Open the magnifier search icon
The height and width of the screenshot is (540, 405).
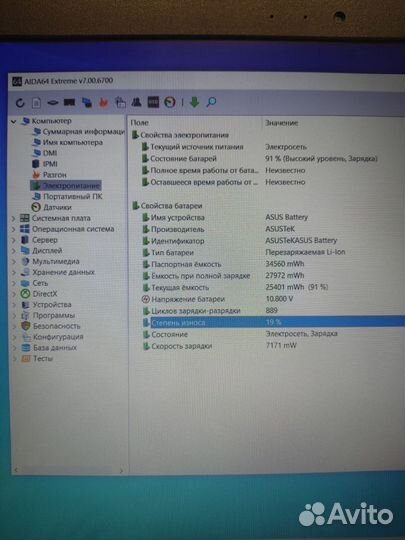coord(211,102)
